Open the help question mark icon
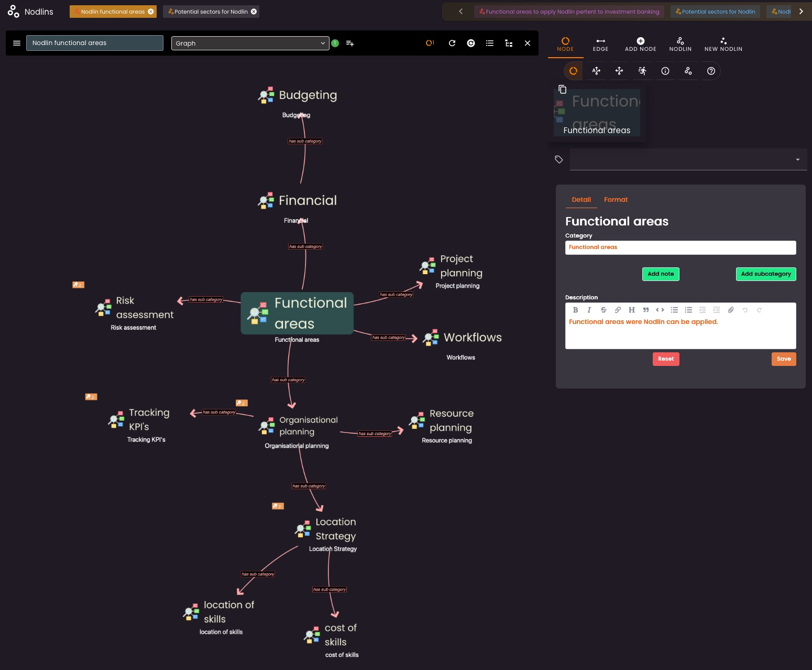Image resolution: width=812 pixels, height=670 pixels. (x=711, y=71)
